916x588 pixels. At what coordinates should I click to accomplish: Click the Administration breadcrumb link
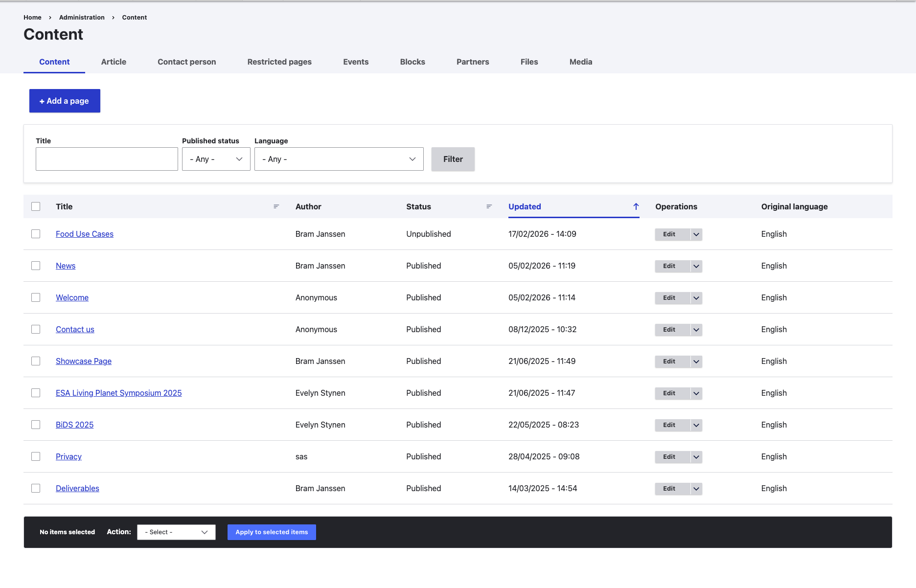[x=82, y=17]
